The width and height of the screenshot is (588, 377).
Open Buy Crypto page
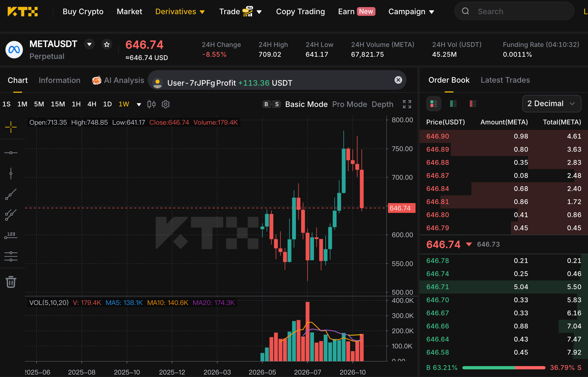pyautogui.click(x=83, y=11)
